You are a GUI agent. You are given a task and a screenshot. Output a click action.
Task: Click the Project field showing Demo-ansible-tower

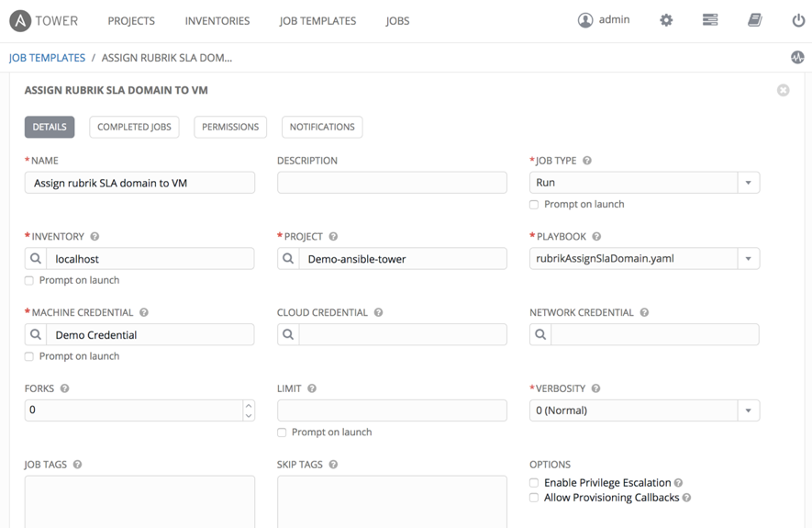click(x=403, y=259)
